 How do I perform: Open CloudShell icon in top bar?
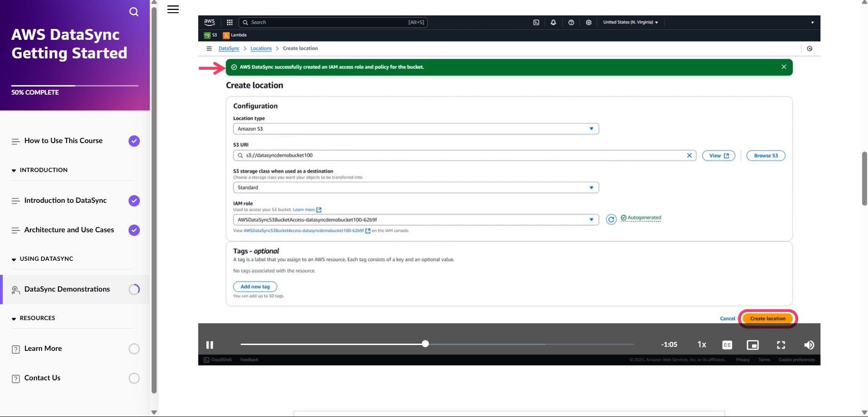(536, 22)
